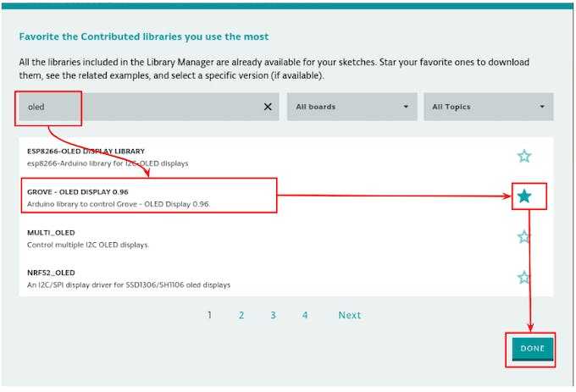Screen dimensions: 576x392
Task: Unfavorite the Grove - OLED Display 0.96 star
Action: (x=524, y=196)
